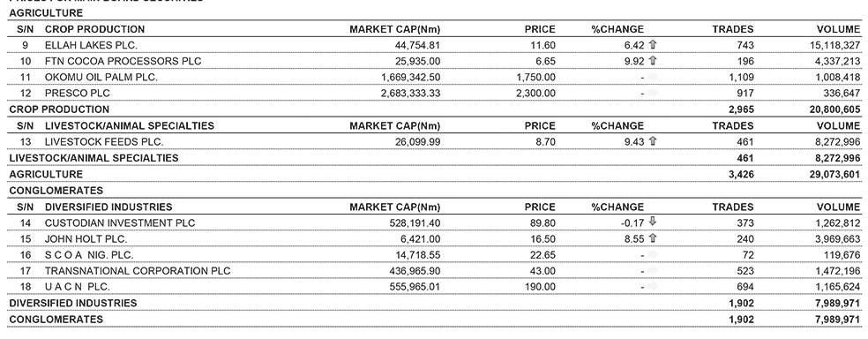Viewport: 868px width, 339px height.
Task: Click the CONGLOMERATES sector heading
Action: (x=56, y=191)
